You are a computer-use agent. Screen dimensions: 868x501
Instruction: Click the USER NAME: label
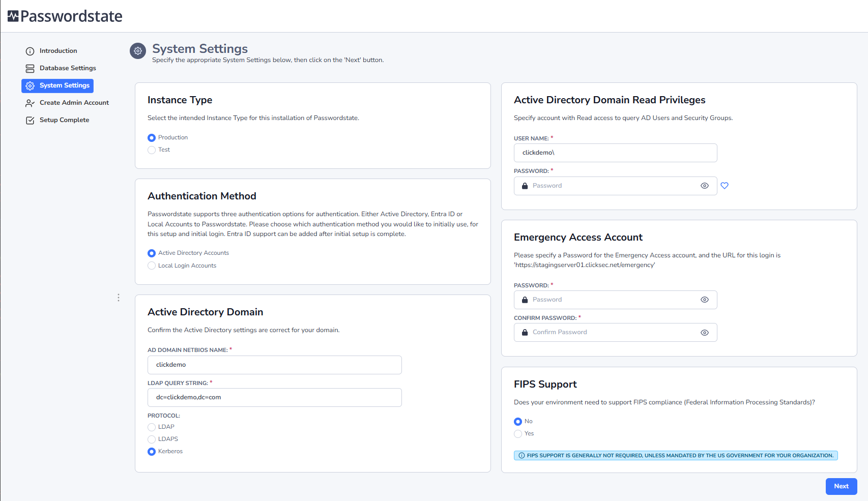[x=531, y=139]
